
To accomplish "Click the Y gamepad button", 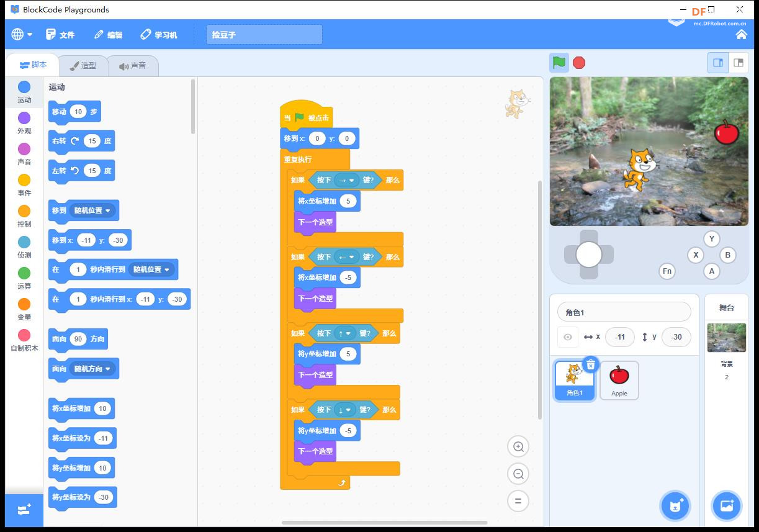I will tap(712, 238).
